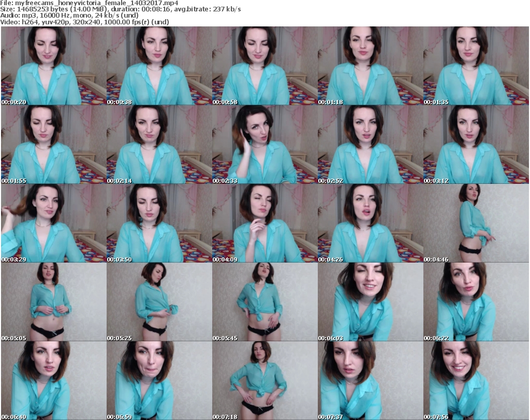Select the thumbnail frame at 00:06:22

click(476, 301)
